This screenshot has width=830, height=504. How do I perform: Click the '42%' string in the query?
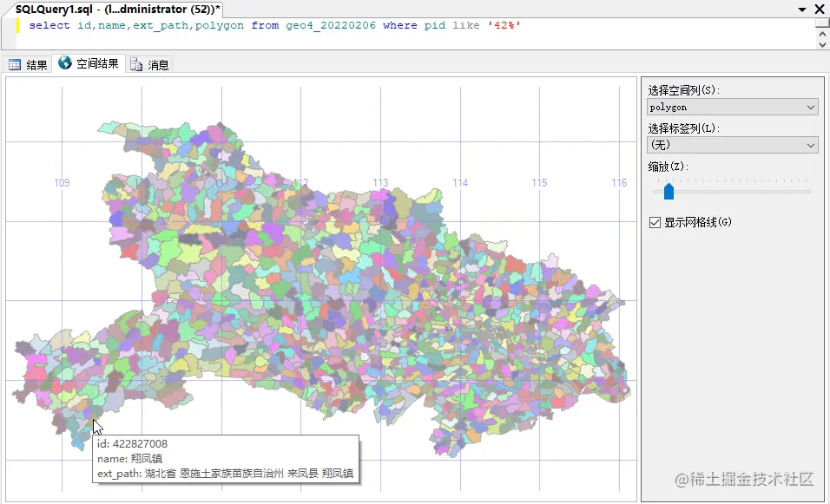(504, 25)
